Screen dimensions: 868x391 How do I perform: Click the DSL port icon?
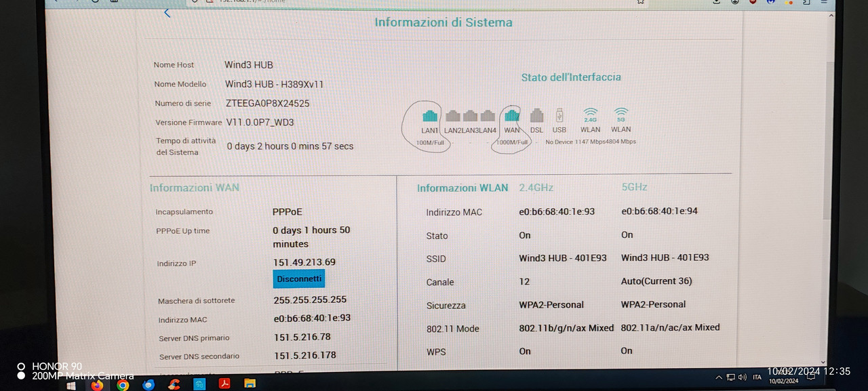[x=536, y=116]
